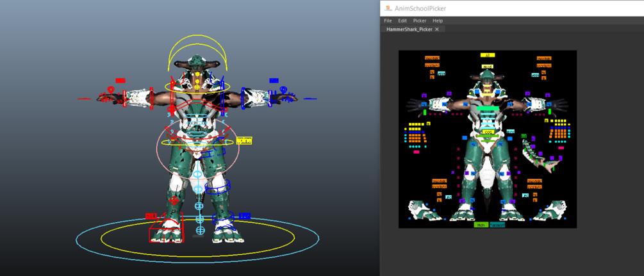
Task: Click green bar below picker's right hand
Action: [x=550, y=111]
